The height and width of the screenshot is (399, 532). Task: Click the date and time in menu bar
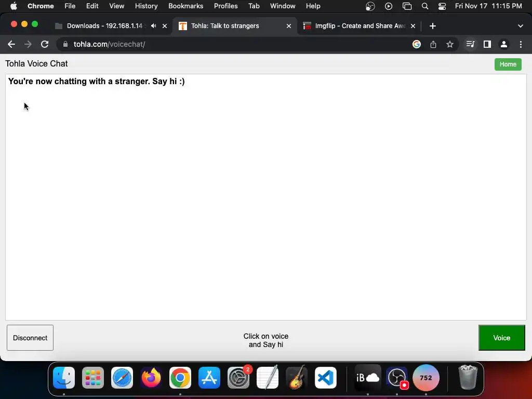(488, 6)
